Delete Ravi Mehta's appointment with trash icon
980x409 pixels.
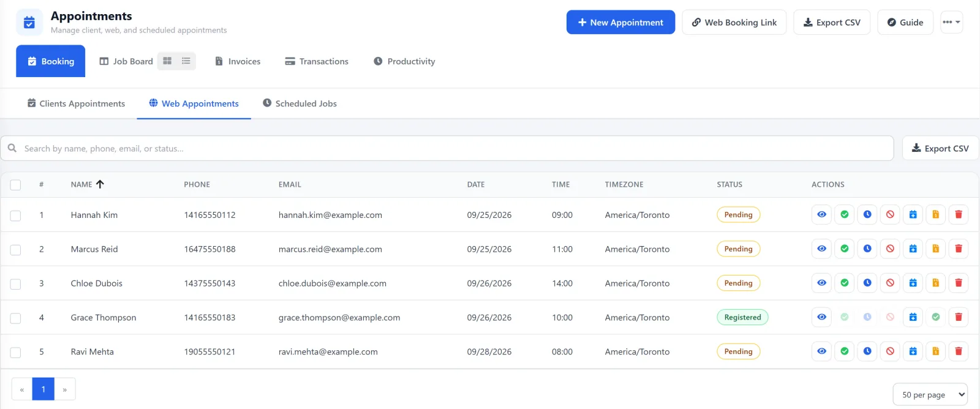point(959,352)
